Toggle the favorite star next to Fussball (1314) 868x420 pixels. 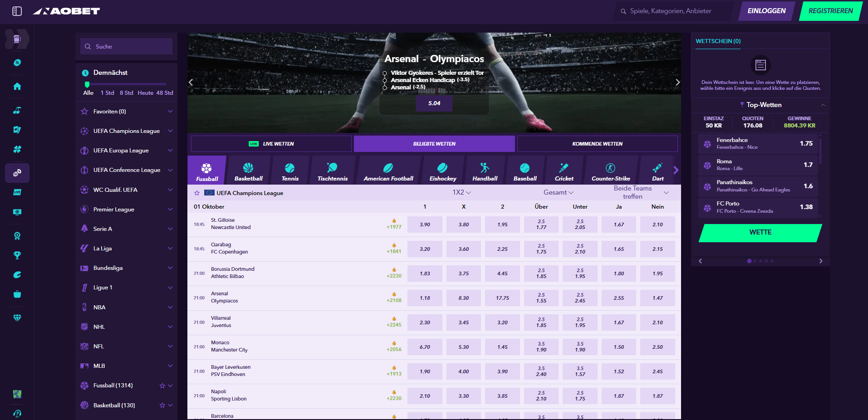point(162,385)
